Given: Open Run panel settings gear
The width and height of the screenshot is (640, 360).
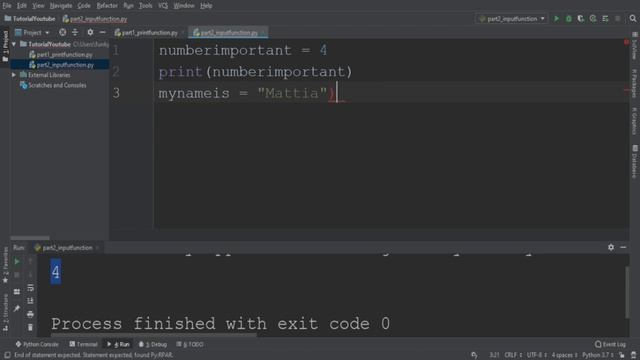Looking at the screenshot, I should click(x=611, y=247).
